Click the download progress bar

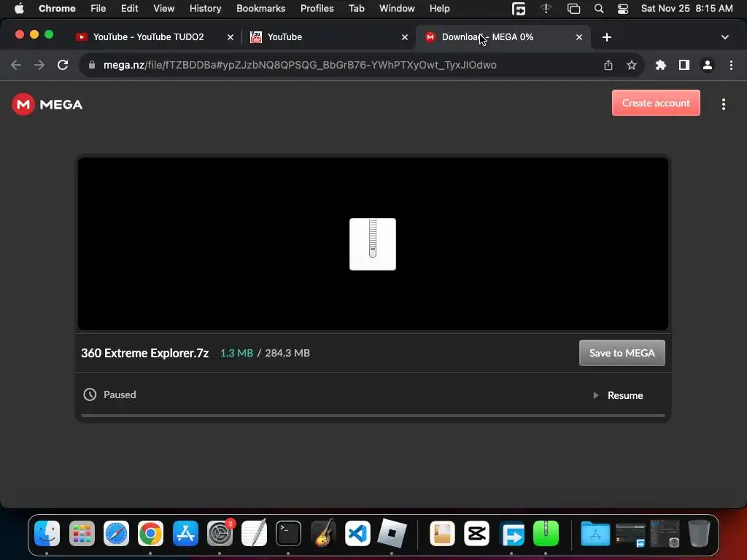click(373, 416)
